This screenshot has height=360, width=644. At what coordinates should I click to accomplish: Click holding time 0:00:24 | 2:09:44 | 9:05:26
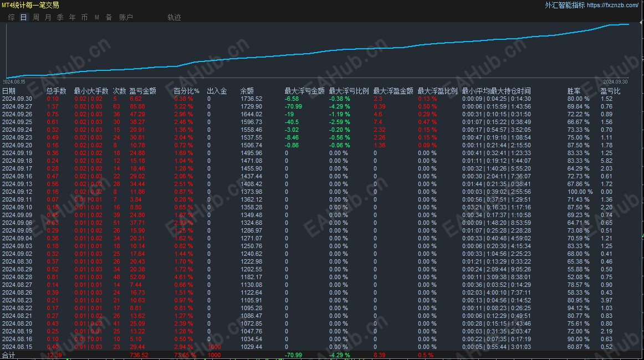[x=497, y=269]
